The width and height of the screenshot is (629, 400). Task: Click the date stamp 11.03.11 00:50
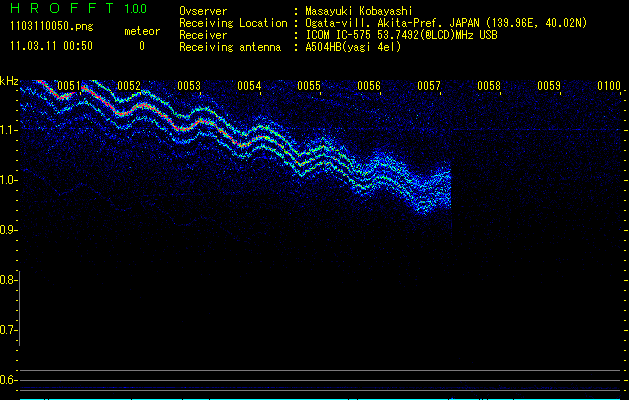tap(51, 46)
